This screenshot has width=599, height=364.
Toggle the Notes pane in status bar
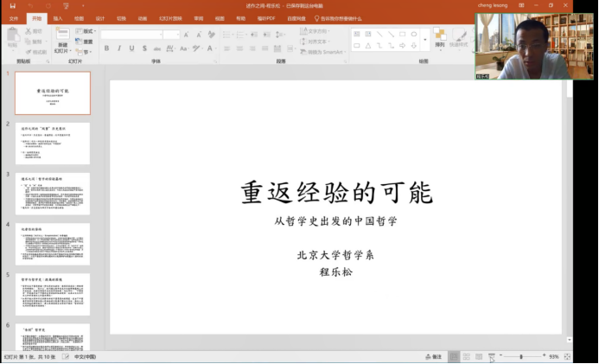433,356
